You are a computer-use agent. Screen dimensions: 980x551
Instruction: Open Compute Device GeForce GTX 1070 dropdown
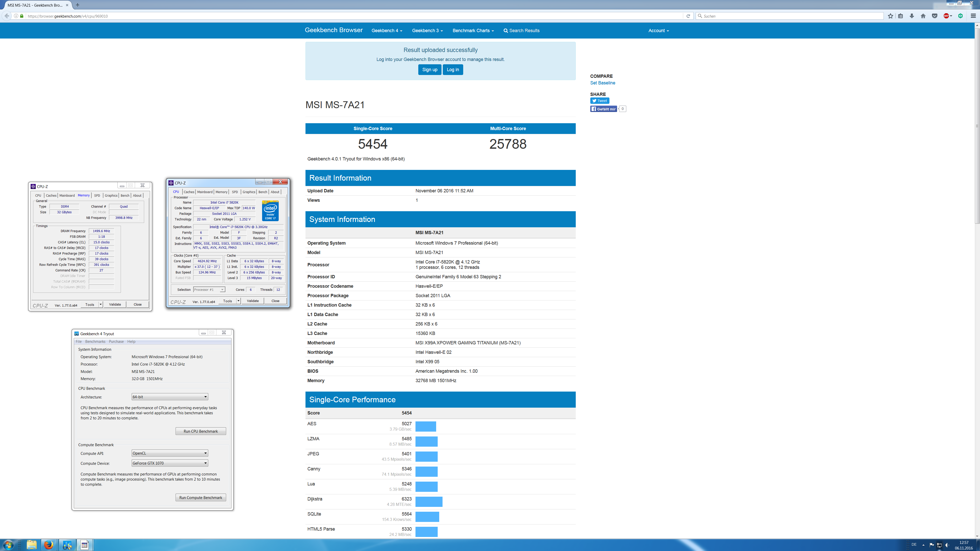(170, 463)
